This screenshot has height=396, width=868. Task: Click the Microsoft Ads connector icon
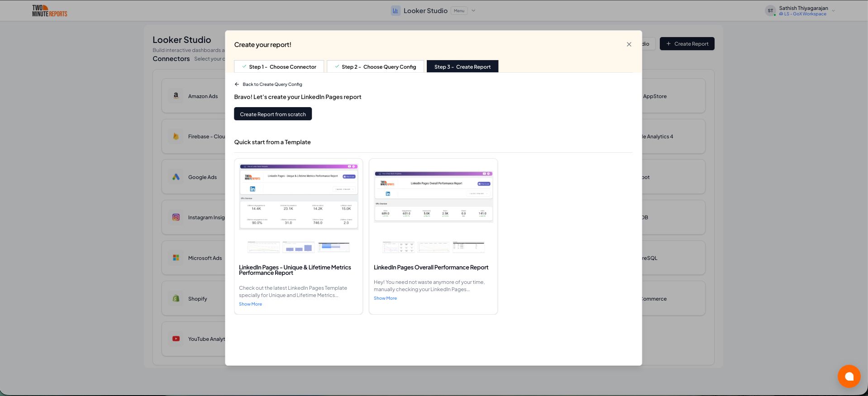click(x=176, y=258)
